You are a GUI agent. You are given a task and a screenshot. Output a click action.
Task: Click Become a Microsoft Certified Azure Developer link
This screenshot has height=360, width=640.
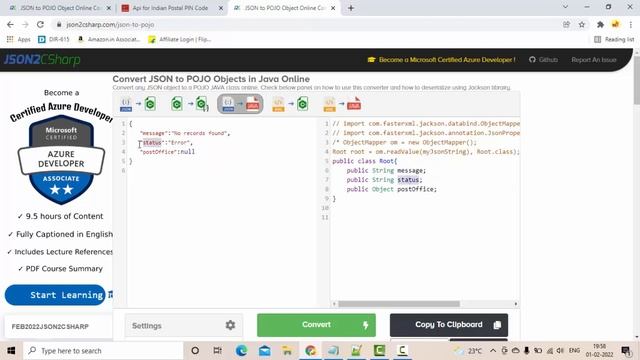point(441,60)
